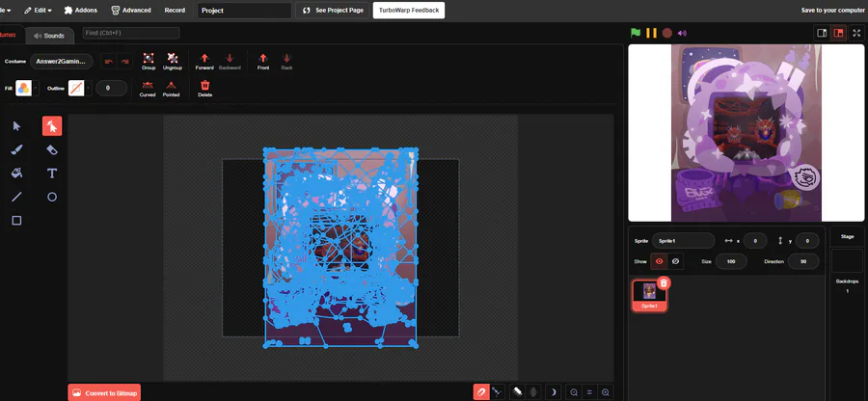Switch to small stage layout
Viewport: 868px width, 401px height.
coord(822,33)
